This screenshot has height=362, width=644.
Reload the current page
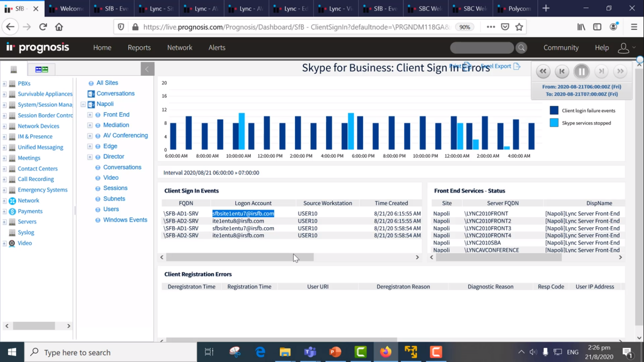click(43, 27)
